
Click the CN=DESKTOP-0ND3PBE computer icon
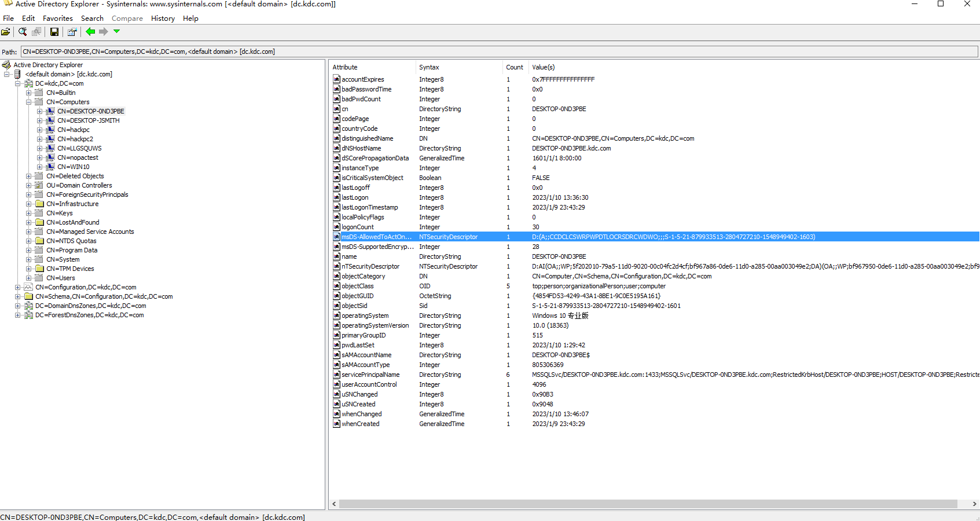click(x=50, y=111)
